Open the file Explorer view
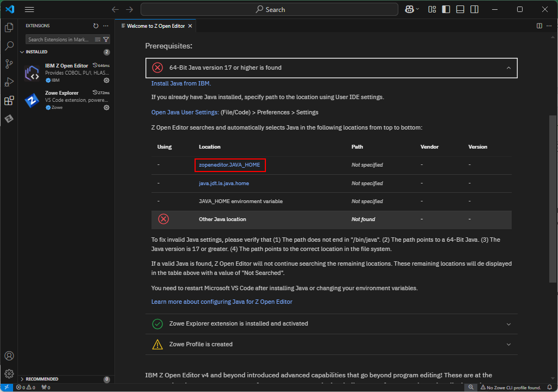 (x=9, y=27)
